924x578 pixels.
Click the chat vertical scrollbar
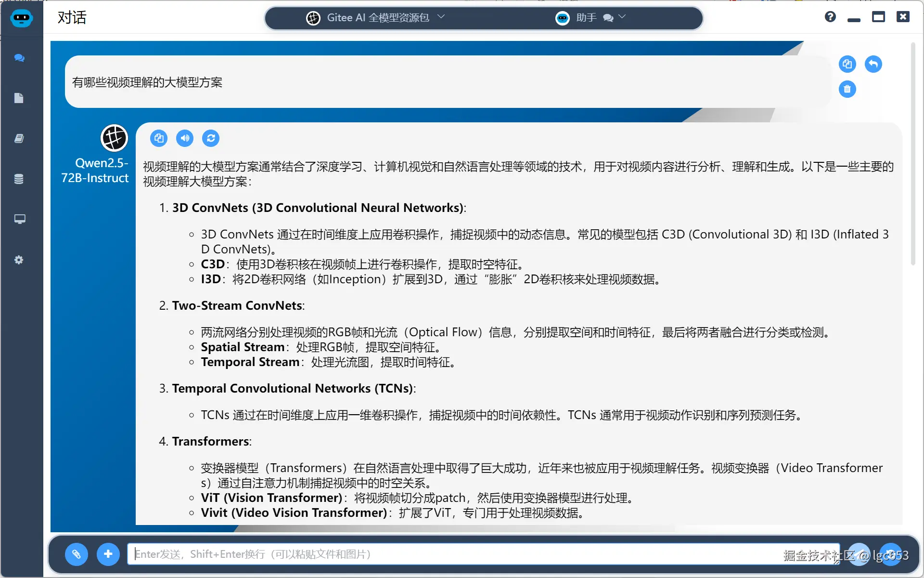(912, 154)
